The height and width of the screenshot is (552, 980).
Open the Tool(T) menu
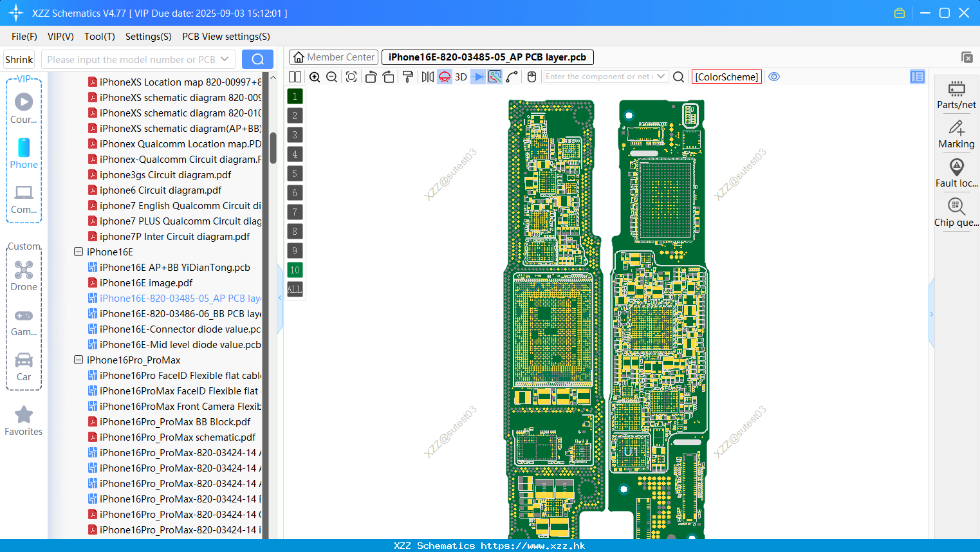click(x=100, y=37)
